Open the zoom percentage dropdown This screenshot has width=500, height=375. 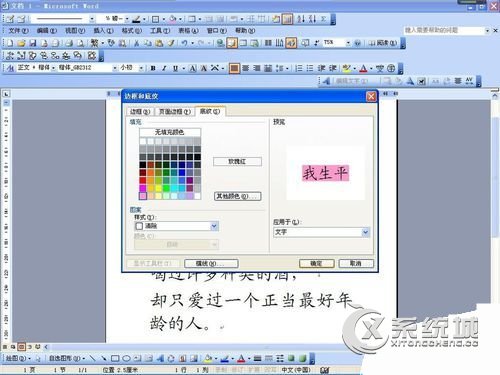(x=348, y=43)
